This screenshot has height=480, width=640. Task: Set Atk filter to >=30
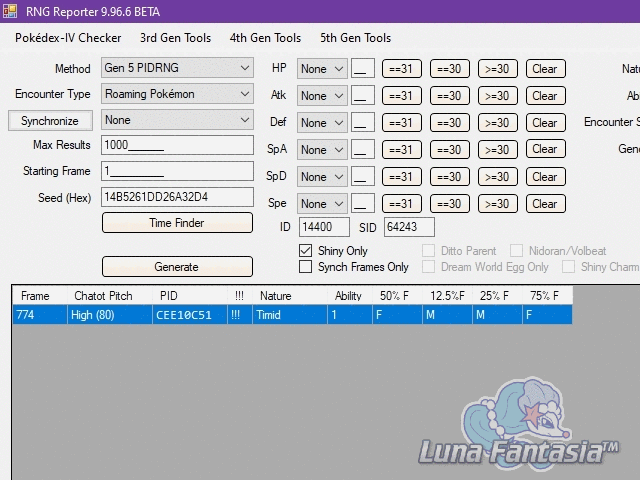(x=498, y=96)
